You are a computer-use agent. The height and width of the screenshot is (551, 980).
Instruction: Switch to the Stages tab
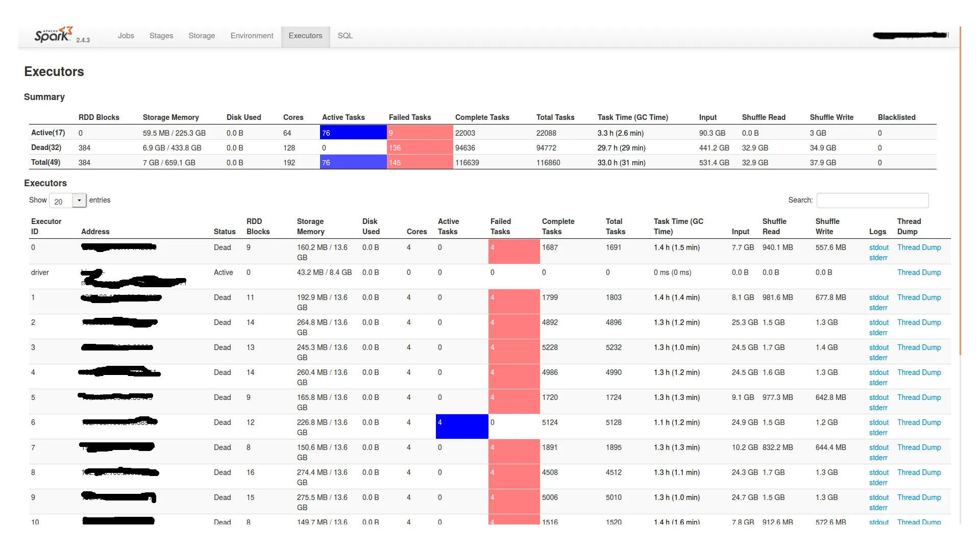[x=161, y=36]
